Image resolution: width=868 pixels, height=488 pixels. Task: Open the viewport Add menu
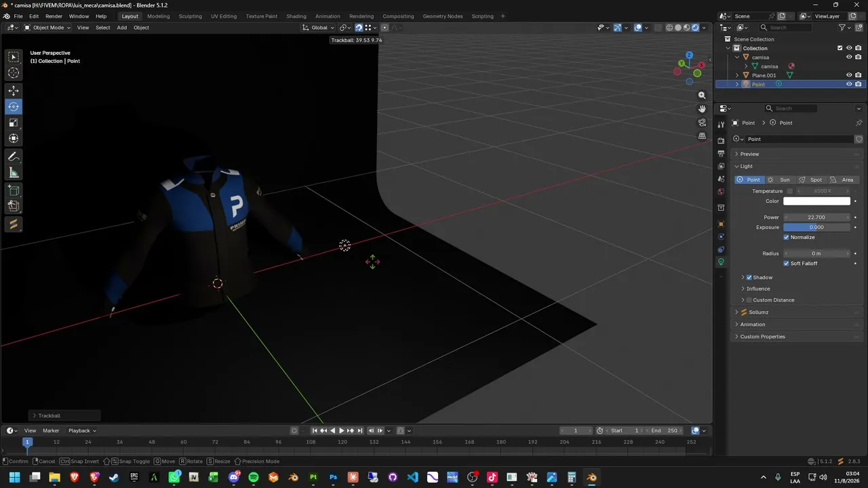[122, 28]
